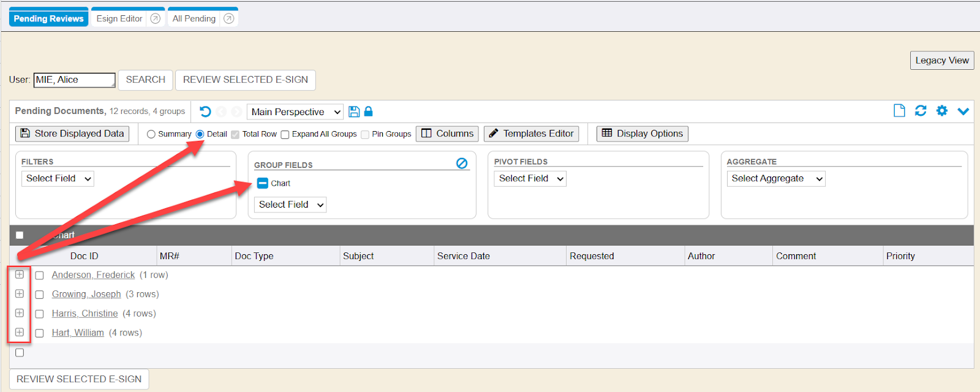The width and height of the screenshot is (980, 392).
Task: Click the Display Options button
Action: (642, 134)
